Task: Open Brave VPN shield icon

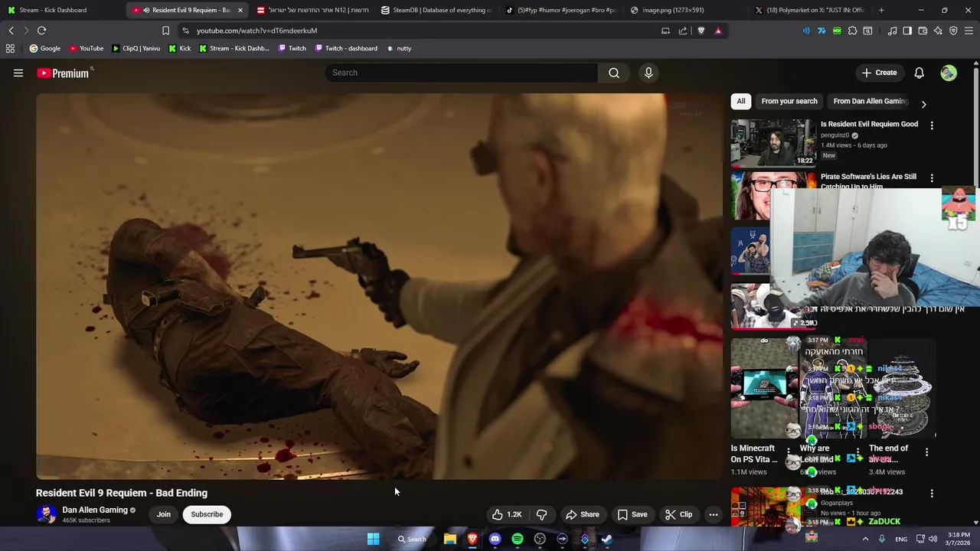Action: [953, 31]
